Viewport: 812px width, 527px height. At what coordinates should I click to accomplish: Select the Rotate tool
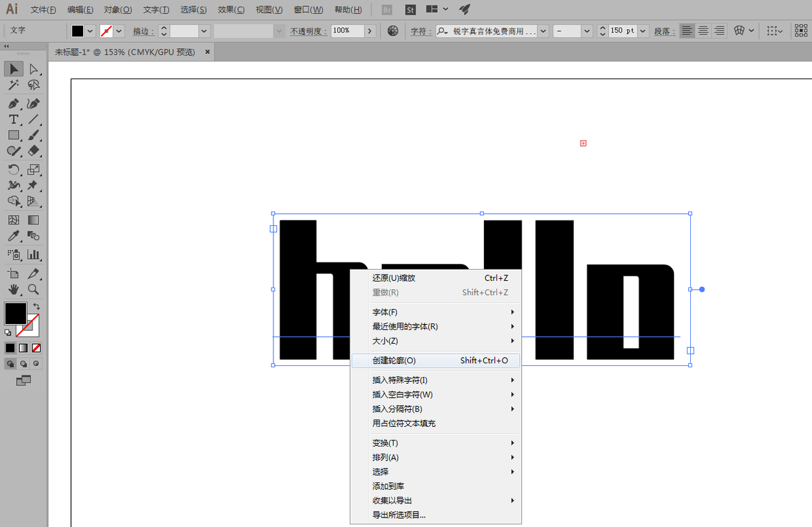[x=14, y=169]
